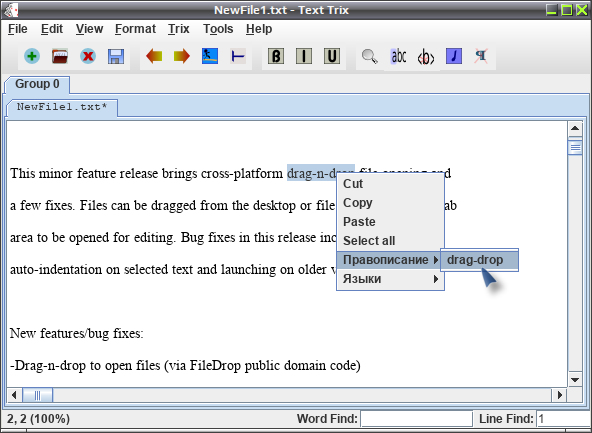Close the file with the red X icon

(x=88, y=56)
